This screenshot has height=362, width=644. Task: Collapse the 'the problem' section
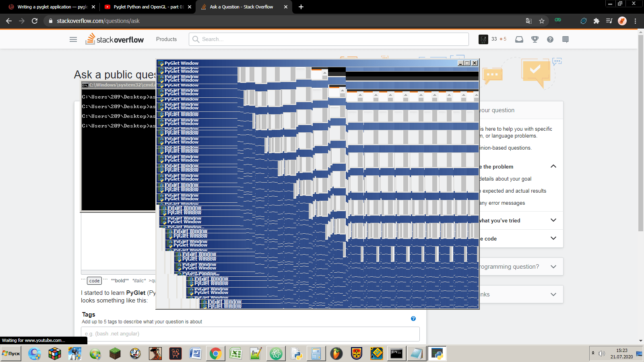(553, 167)
